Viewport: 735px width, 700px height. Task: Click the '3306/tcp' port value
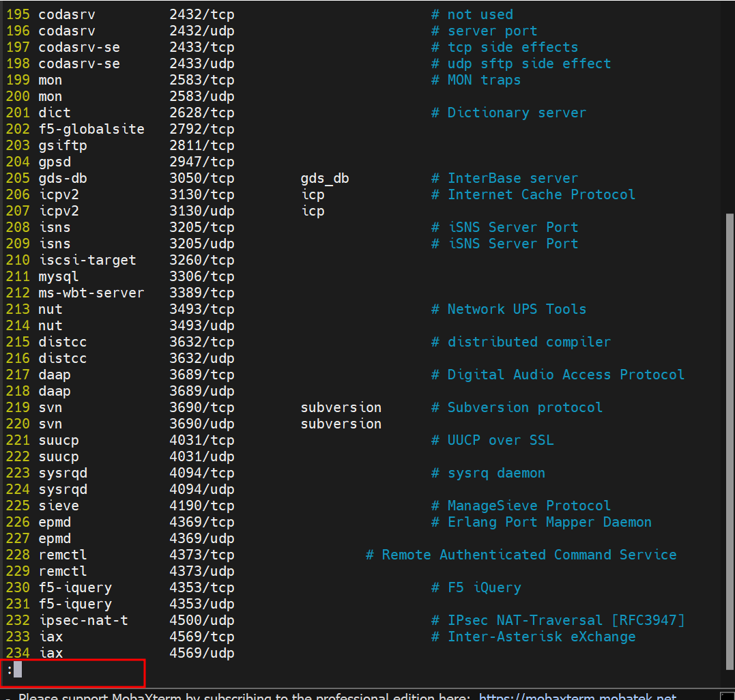[201, 276]
